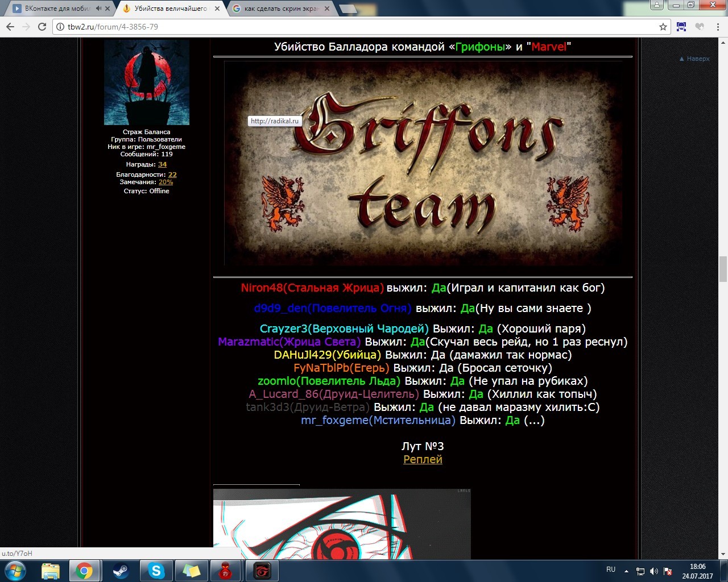Viewport: 728px width, 582px height.
Task: Open the Action Center flag icon
Action: (668, 571)
